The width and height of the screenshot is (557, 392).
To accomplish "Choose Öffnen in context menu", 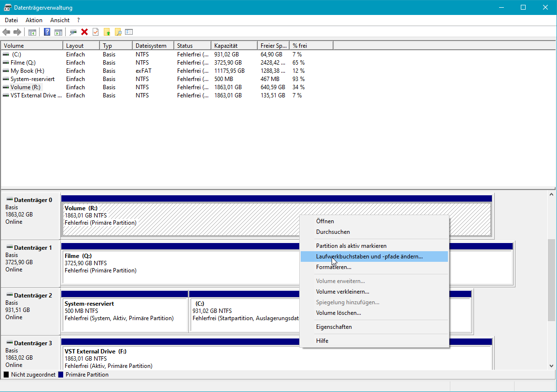I will (x=374, y=221).
